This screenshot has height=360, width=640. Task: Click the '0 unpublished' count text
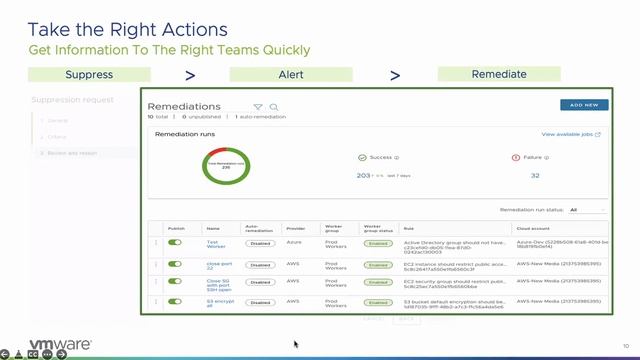[201, 117]
